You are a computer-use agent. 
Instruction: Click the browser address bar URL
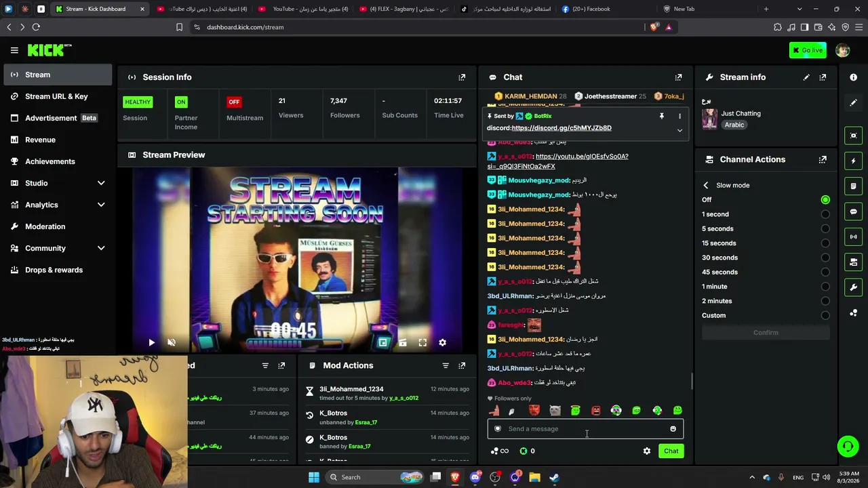(245, 27)
